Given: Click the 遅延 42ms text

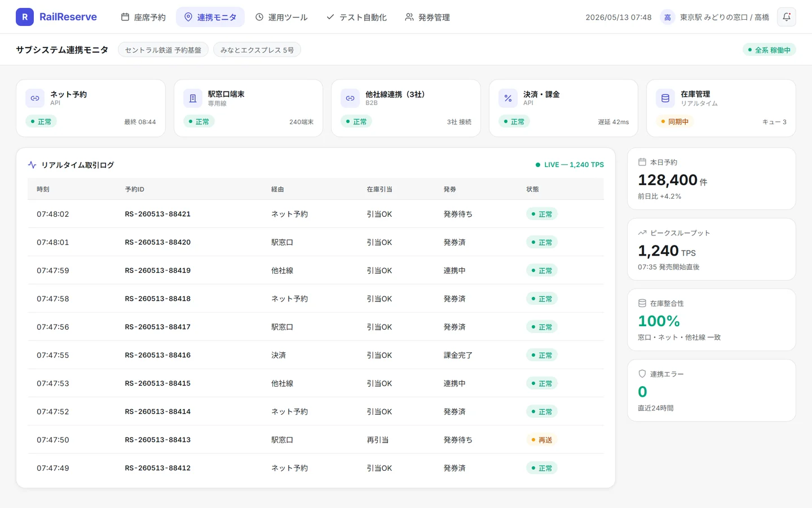Looking at the screenshot, I should [x=614, y=122].
